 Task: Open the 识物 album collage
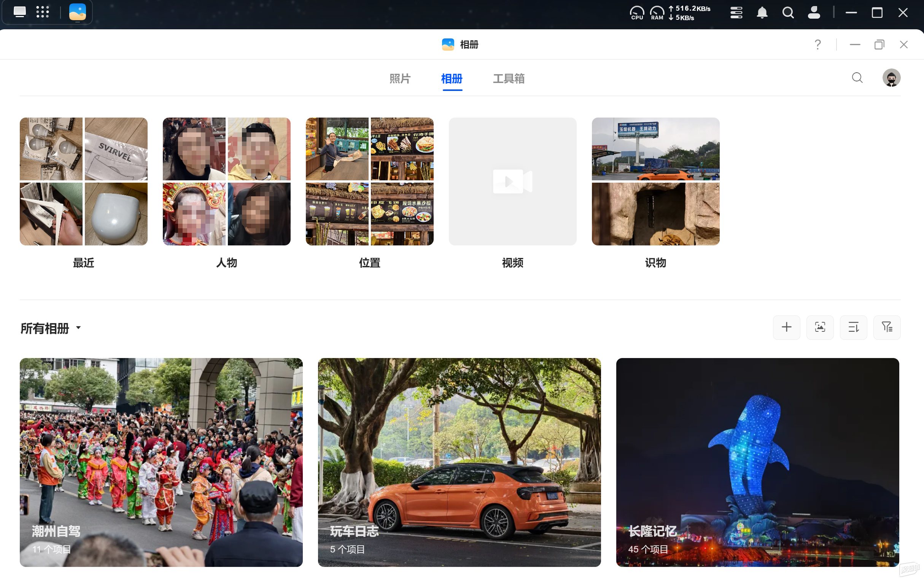[x=656, y=181]
